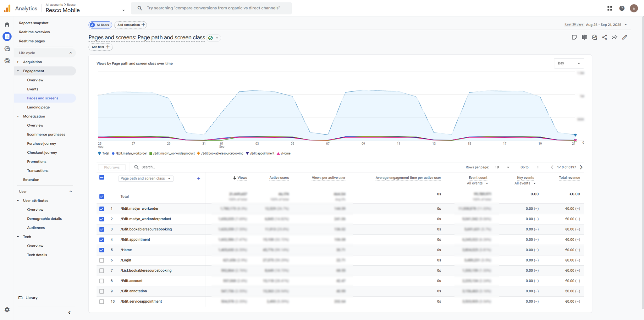Click the Share this report icon

point(604,37)
